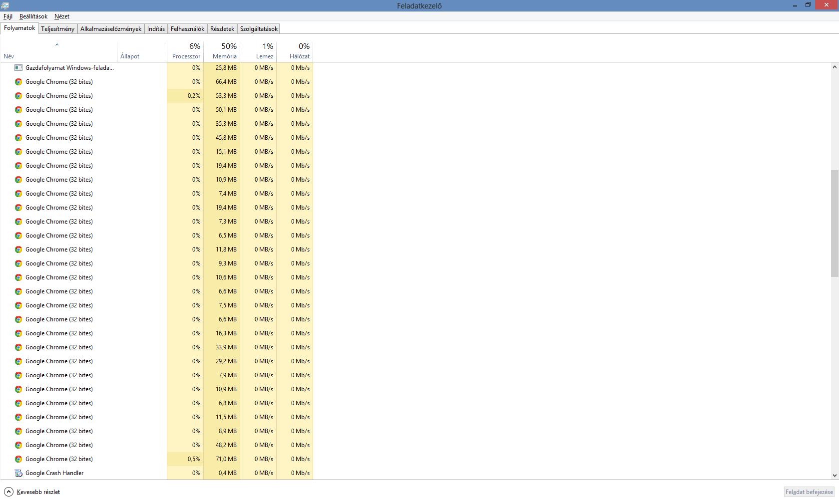The image size is (839, 504).
Task: Click the Chrome icon in the 9,3 MB row
Action: point(18,263)
